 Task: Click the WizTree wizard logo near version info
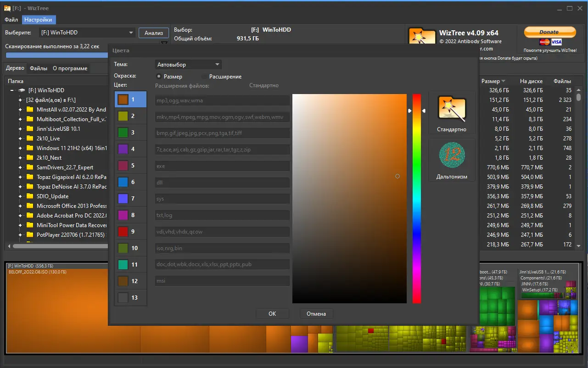421,35
